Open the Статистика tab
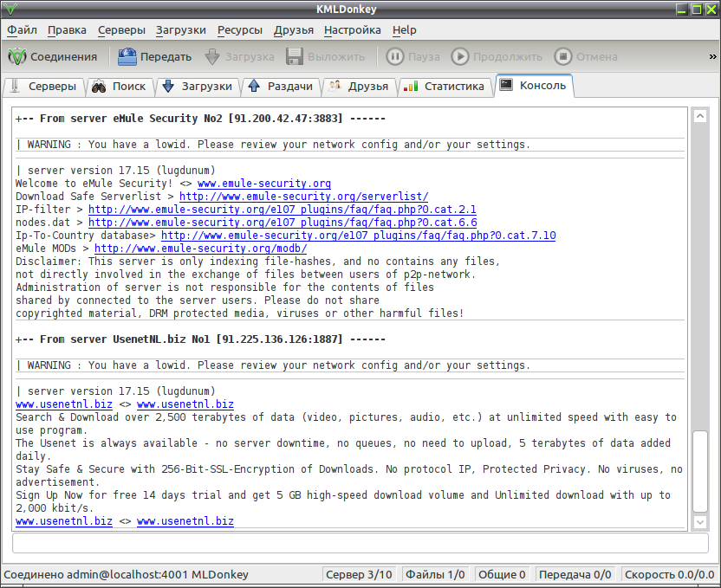The width and height of the screenshot is (721, 588). [445, 87]
